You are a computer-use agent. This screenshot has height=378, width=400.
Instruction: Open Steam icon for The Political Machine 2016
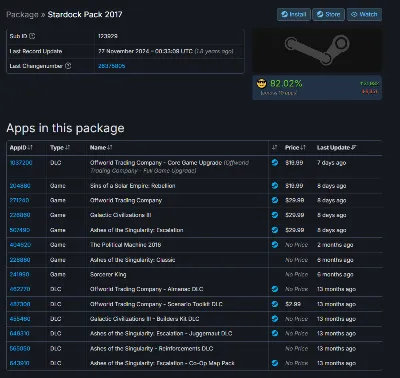[x=275, y=245]
